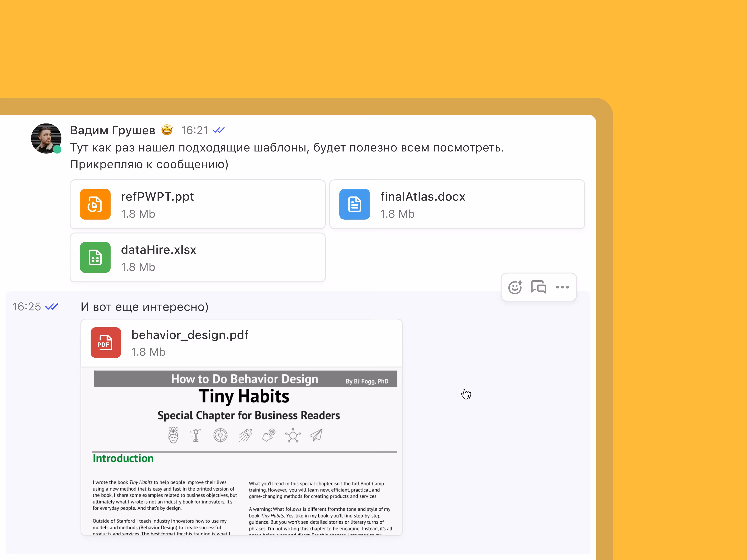747x560 pixels.
Task: Click the orange refPWPT.ppt file icon
Action: click(95, 204)
